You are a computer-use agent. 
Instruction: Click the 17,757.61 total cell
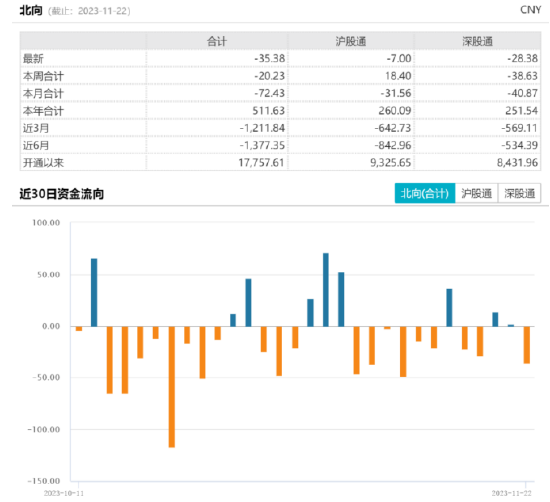coord(261,163)
